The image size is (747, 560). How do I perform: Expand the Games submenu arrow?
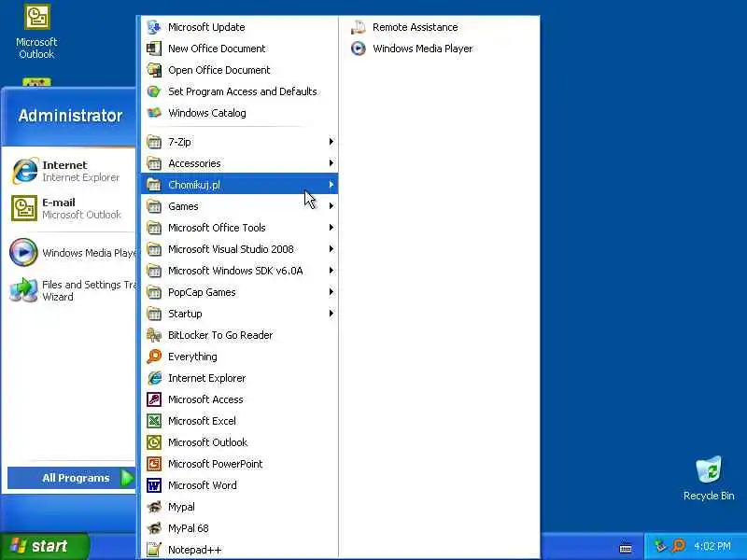coord(331,205)
